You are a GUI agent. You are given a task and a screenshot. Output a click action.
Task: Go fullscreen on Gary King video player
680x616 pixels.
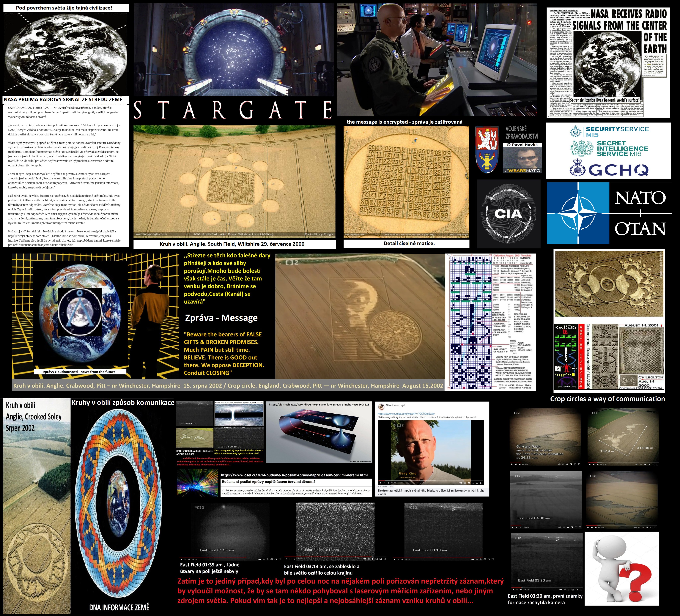click(x=481, y=483)
